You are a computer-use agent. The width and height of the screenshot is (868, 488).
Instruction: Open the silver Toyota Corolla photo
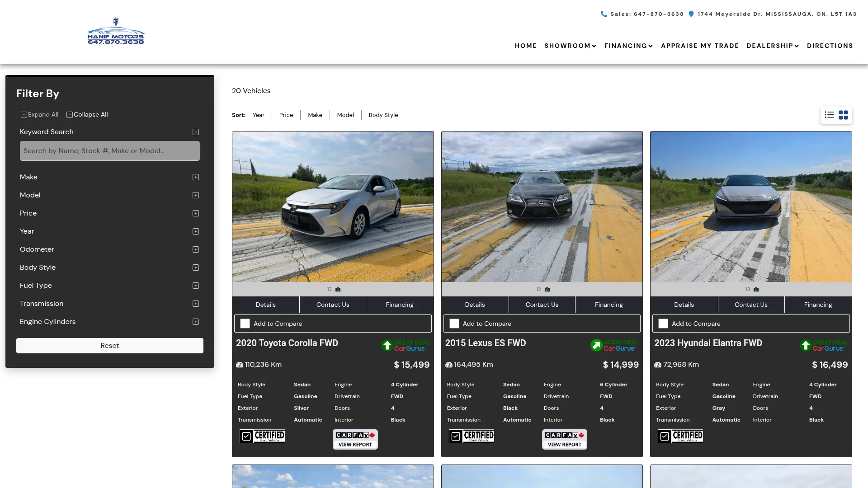333,207
